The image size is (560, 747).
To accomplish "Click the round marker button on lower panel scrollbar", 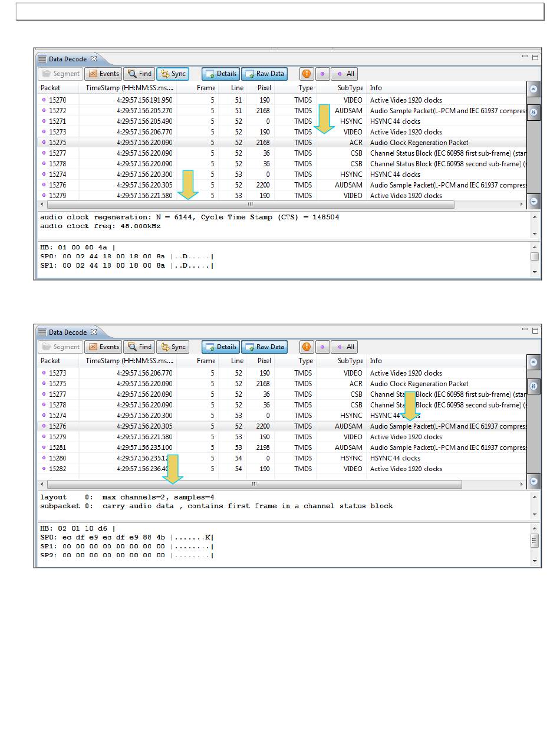I will [x=533, y=387].
